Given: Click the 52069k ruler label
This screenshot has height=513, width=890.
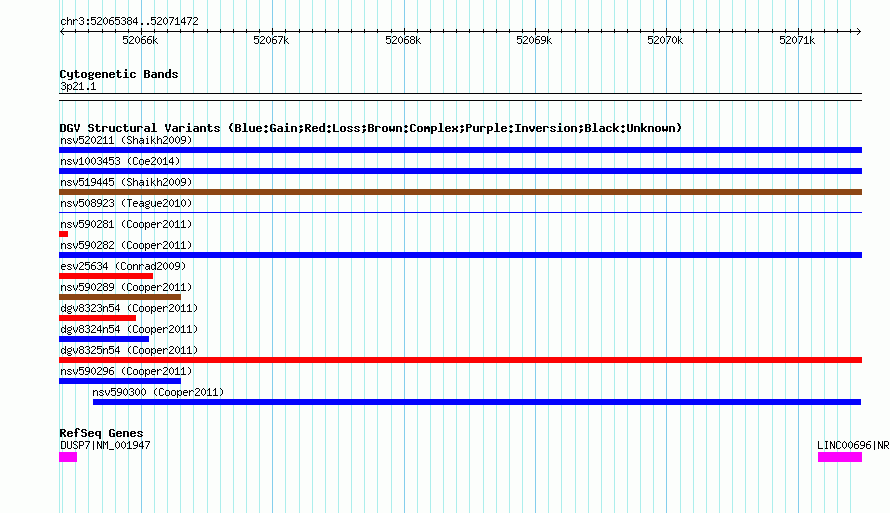Looking at the screenshot, I should point(534,40).
